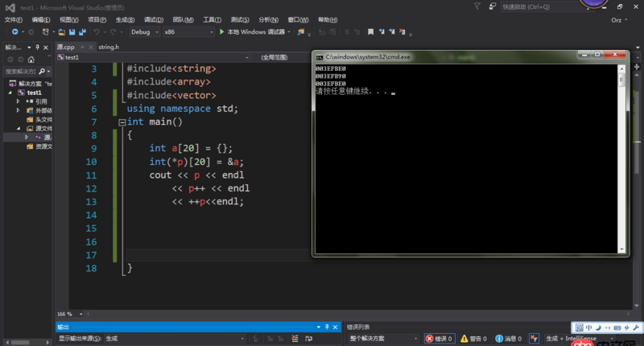Image resolution: width=644 pixels, height=346 pixels.
Task: Collapse the test1 project node
Action: (10, 93)
